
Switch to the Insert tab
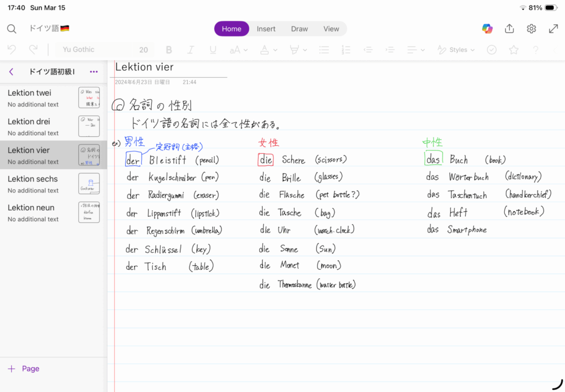[x=266, y=29]
